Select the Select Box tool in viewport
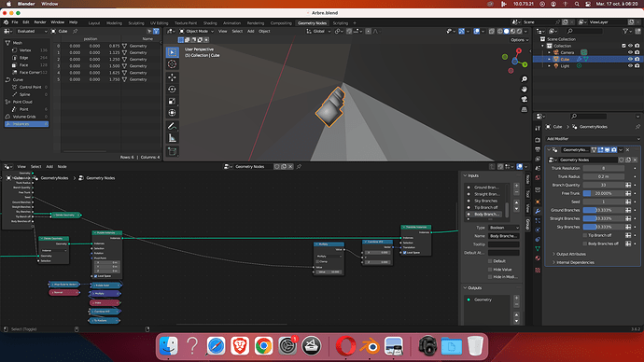 tap(172, 52)
